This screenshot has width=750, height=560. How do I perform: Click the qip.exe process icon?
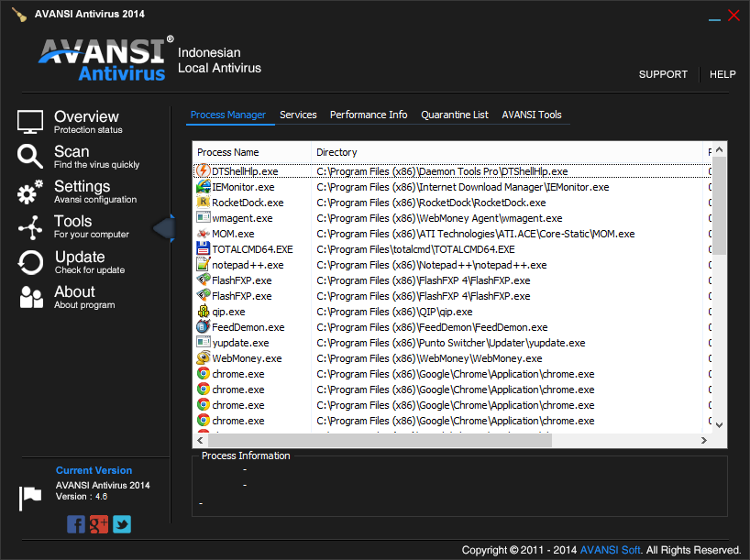(204, 312)
